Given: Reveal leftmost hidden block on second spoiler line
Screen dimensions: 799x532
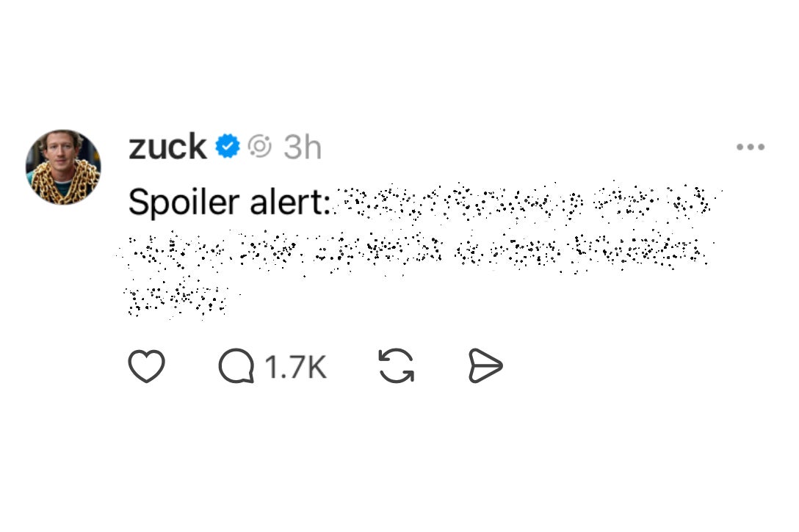Looking at the screenshot, I should point(151,249).
